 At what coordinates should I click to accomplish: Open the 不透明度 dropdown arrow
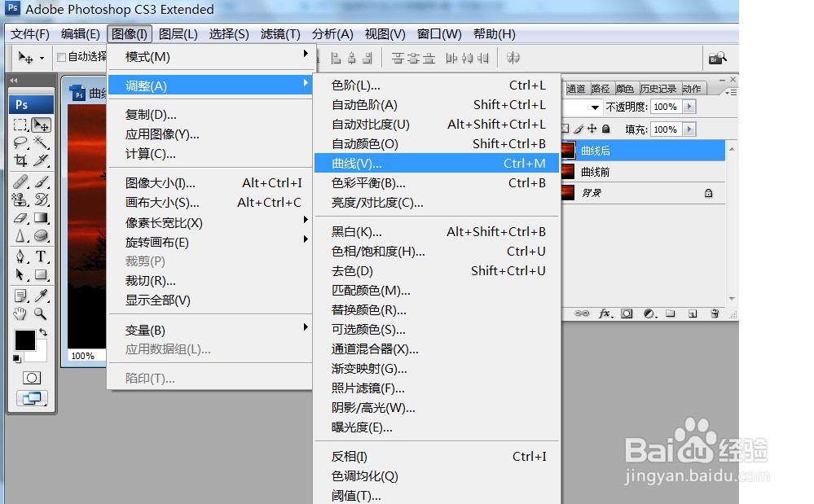(689, 107)
